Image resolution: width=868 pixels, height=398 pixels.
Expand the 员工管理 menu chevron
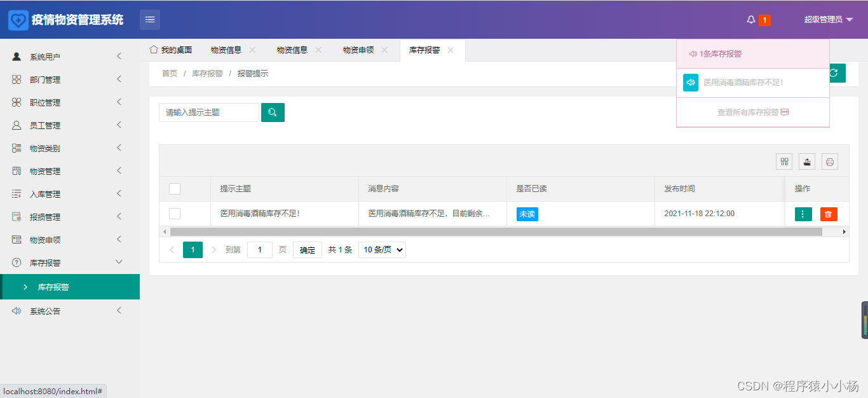pos(119,125)
